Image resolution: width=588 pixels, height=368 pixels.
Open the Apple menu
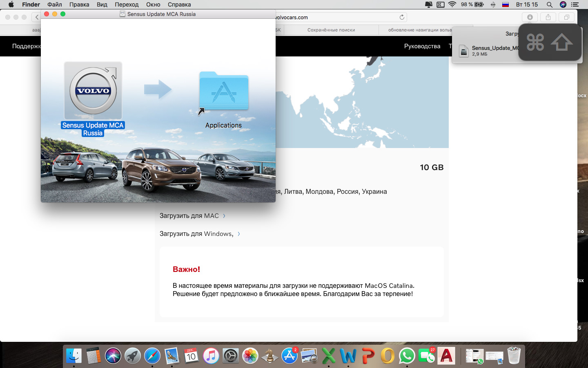coord(11,4)
